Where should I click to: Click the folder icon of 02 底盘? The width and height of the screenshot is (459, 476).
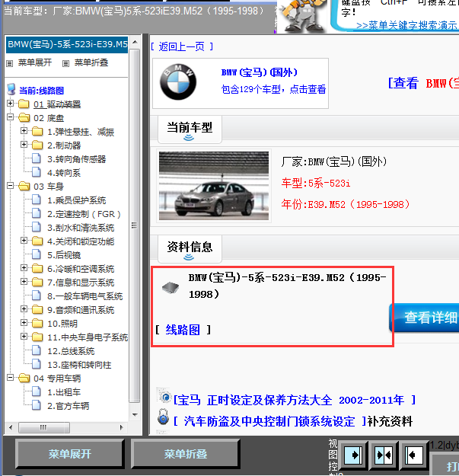(24, 118)
